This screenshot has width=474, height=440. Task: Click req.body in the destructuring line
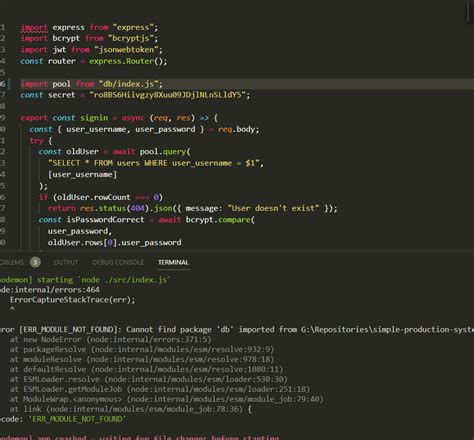236,129
